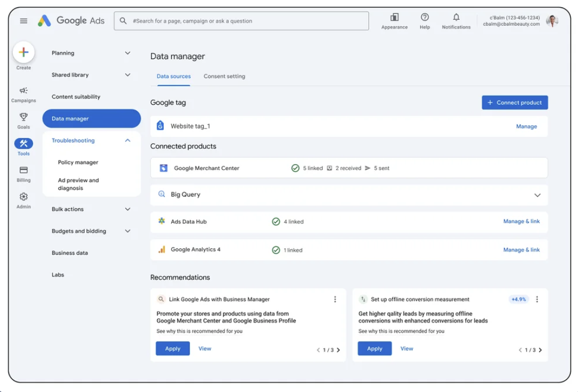Click 'See why this is recommended' under Business Manager
Image resolution: width=578 pixels, height=392 pixels.
pos(200,331)
